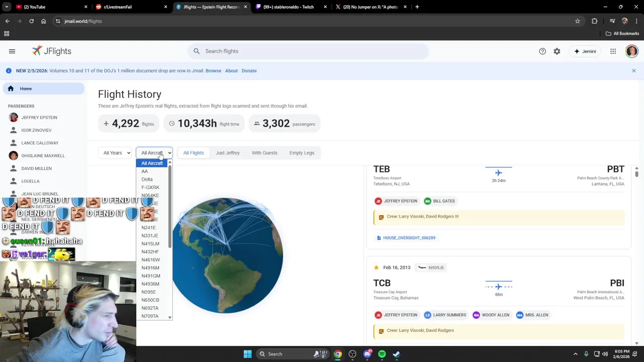Open the HOUSE_OVERSIGHT_006289 document link
This screenshot has height=362, width=644.
click(406, 238)
